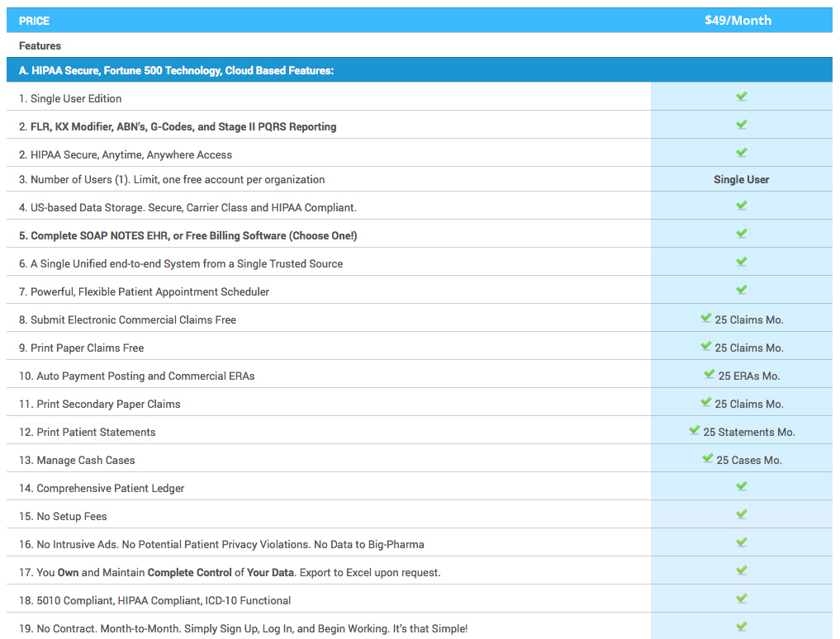Click the checkmark for Comprehensive Patient Ledger
This screenshot has width=840, height=639.
click(x=741, y=486)
